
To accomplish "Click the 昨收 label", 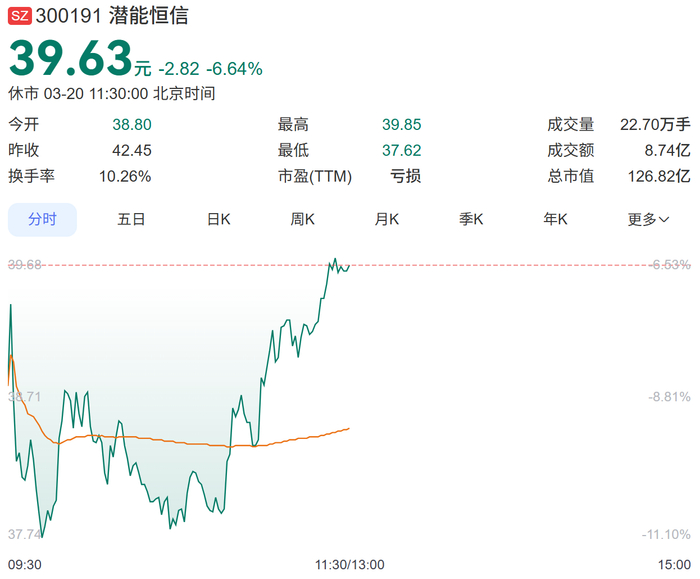I will tap(24, 150).
